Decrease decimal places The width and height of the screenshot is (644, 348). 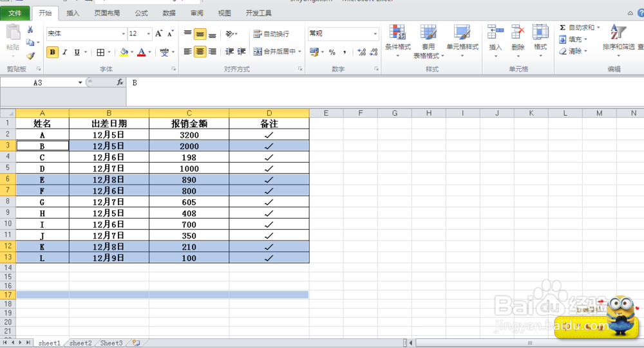click(374, 52)
